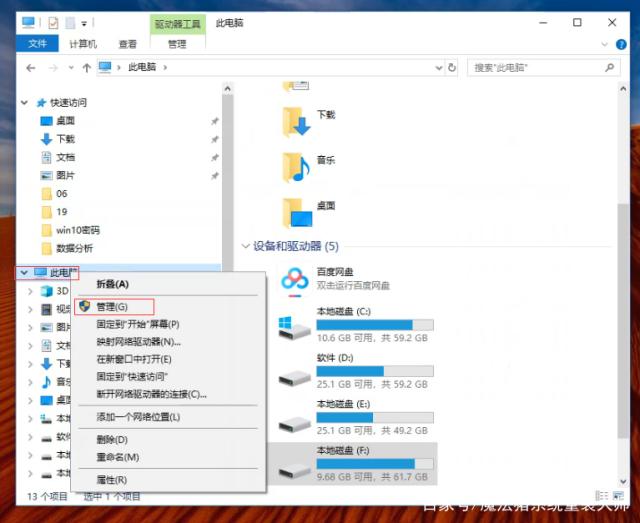Open the 下载 folder in main pane
Image resolution: width=640 pixels, height=523 pixels.
(x=297, y=121)
